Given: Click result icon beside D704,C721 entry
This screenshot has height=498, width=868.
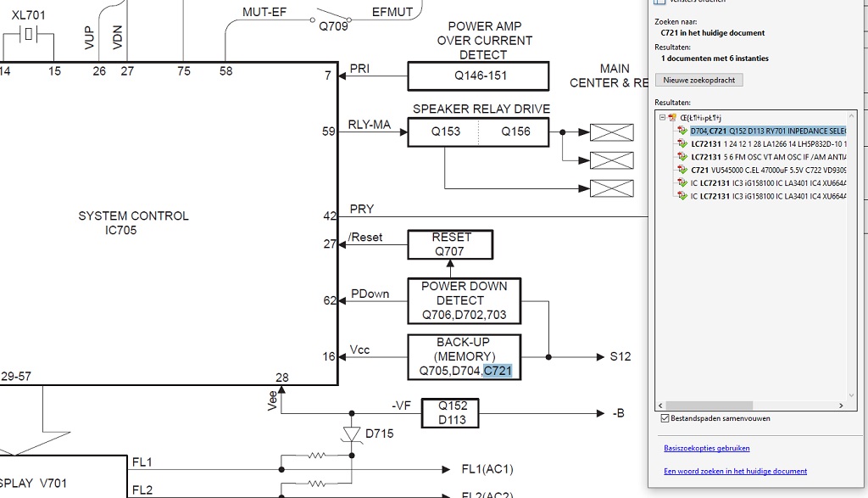Looking at the screenshot, I should (682, 131).
